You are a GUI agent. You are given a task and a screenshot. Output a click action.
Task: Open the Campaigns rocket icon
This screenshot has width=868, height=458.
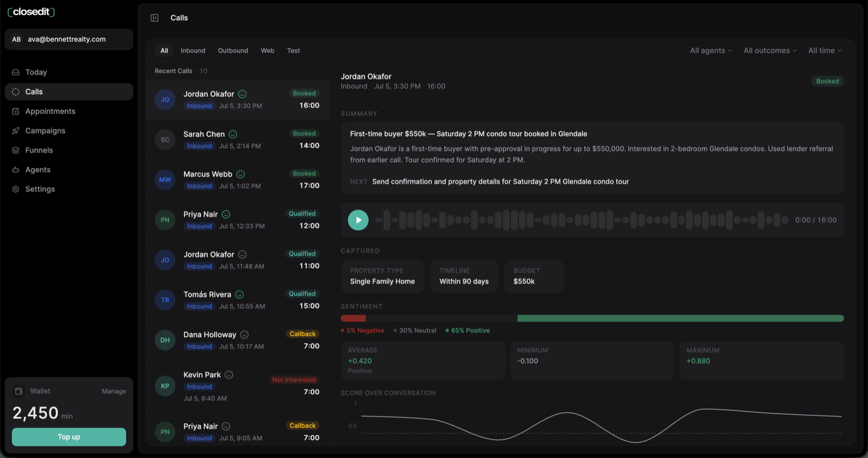(16, 131)
